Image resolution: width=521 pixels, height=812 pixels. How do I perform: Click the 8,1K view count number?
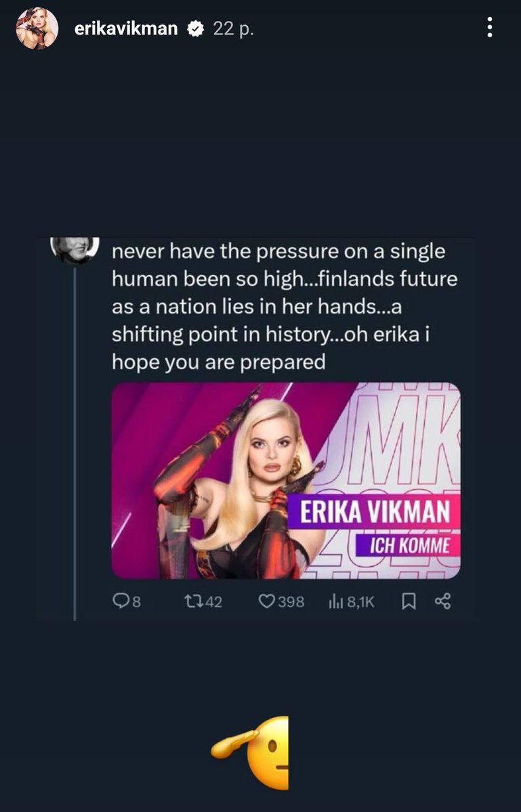361,601
